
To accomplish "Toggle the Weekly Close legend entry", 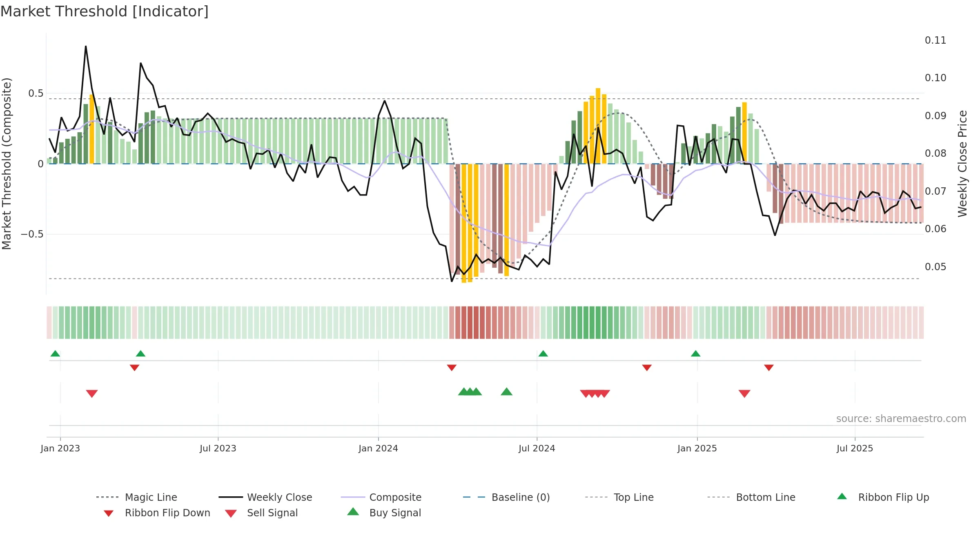I will (265, 497).
